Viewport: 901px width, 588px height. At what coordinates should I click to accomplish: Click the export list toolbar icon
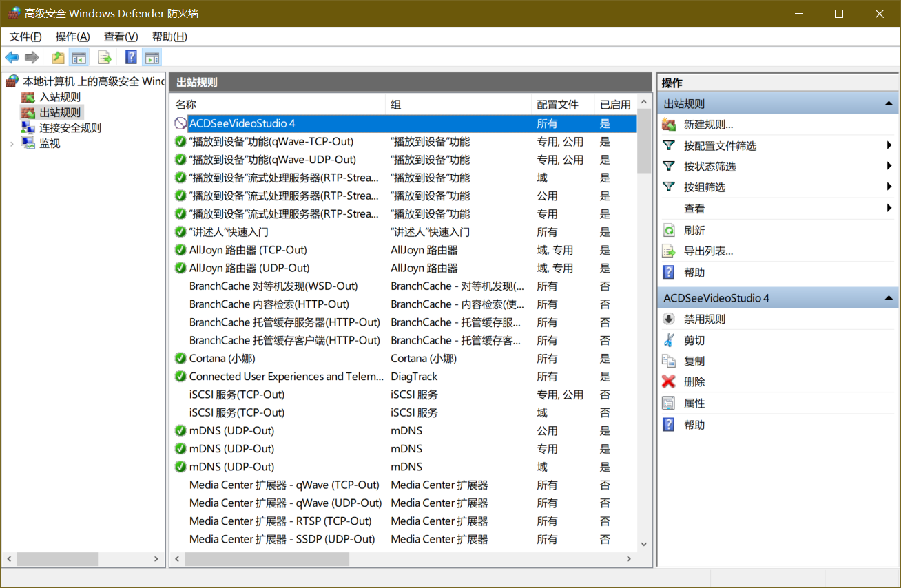click(104, 57)
